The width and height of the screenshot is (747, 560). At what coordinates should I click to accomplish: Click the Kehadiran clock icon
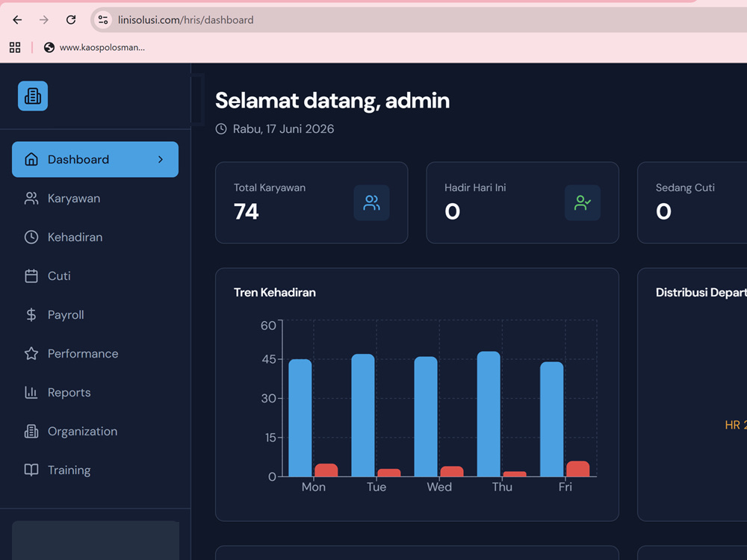click(31, 237)
